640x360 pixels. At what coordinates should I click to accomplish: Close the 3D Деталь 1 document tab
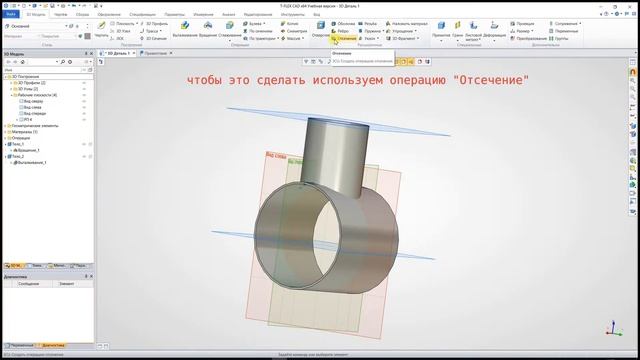point(133,53)
